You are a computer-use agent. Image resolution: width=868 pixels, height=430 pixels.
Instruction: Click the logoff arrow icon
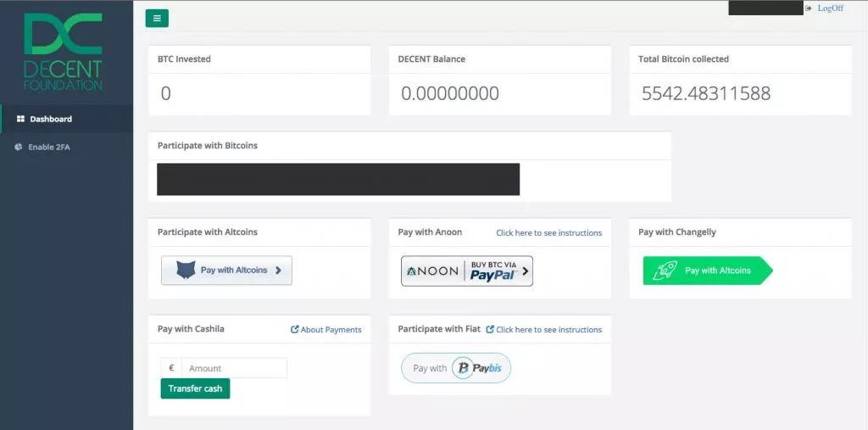809,8
